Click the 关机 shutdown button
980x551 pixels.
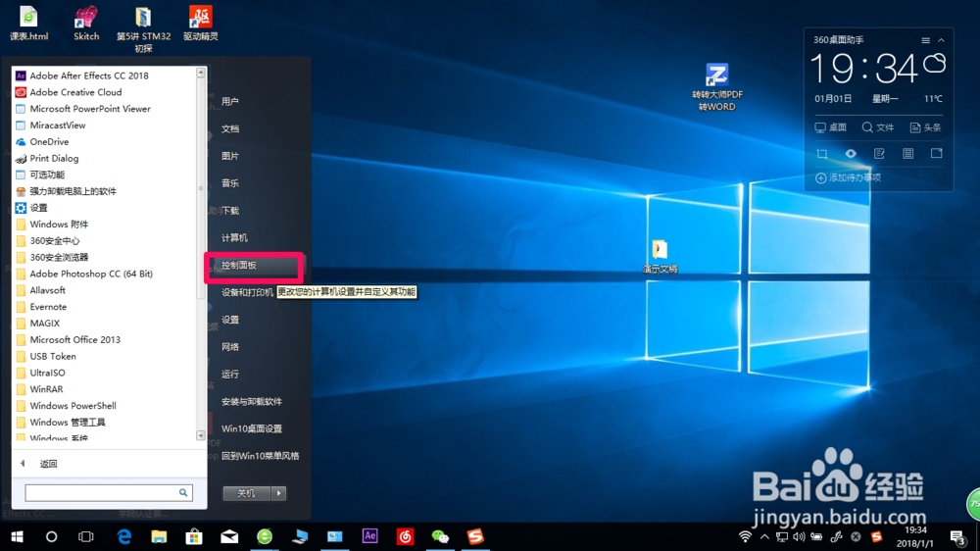click(x=246, y=493)
